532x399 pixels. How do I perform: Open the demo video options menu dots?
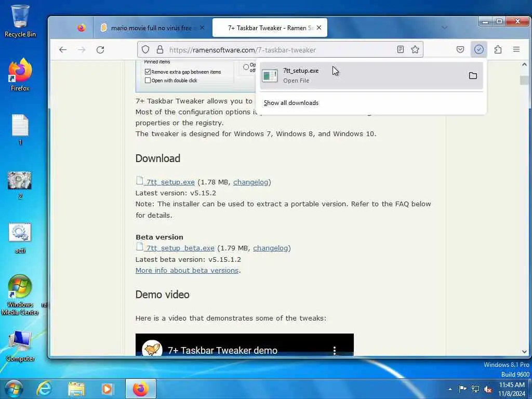(335, 350)
